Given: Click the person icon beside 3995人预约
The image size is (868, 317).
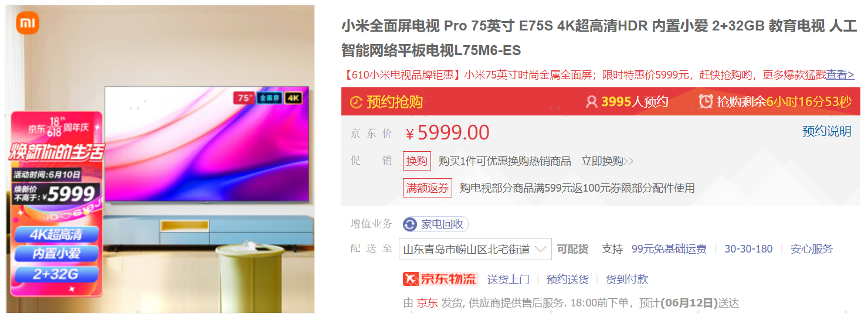Looking at the screenshot, I should pyautogui.click(x=591, y=101).
